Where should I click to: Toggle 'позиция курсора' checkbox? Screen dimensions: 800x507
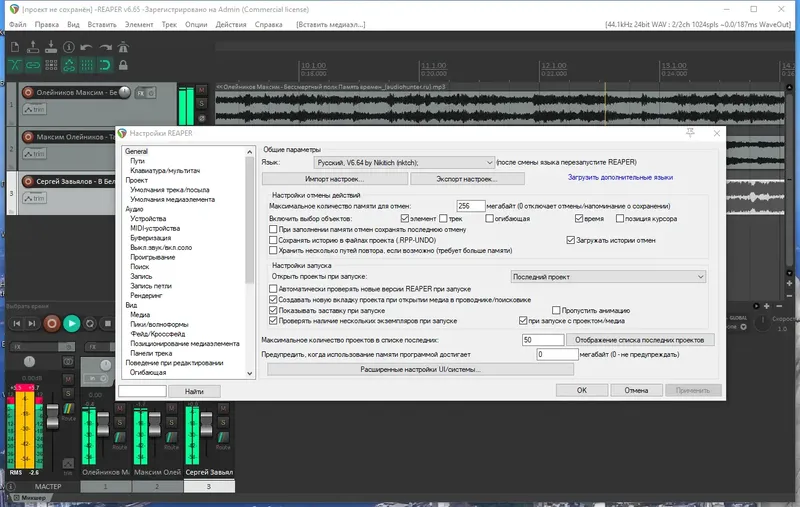[x=620, y=218]
